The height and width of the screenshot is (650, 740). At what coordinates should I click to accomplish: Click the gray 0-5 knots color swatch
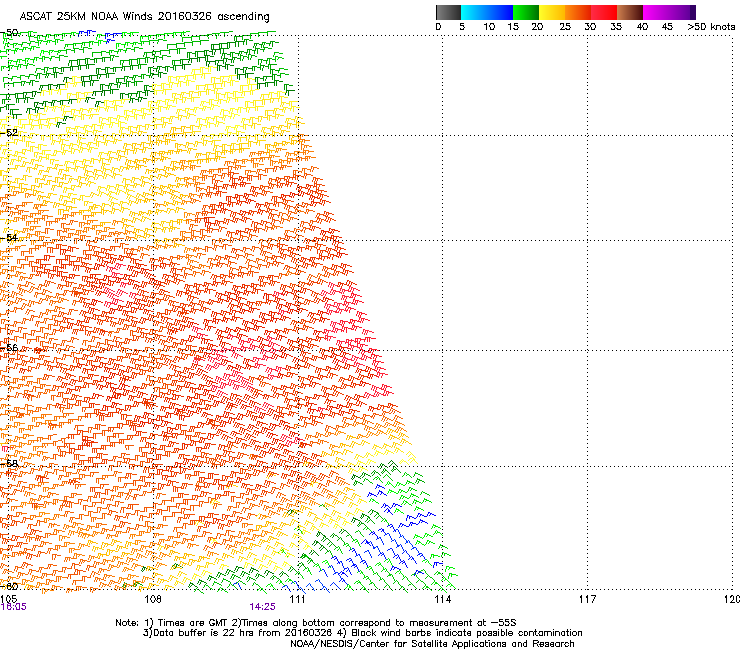pos(448,12)
